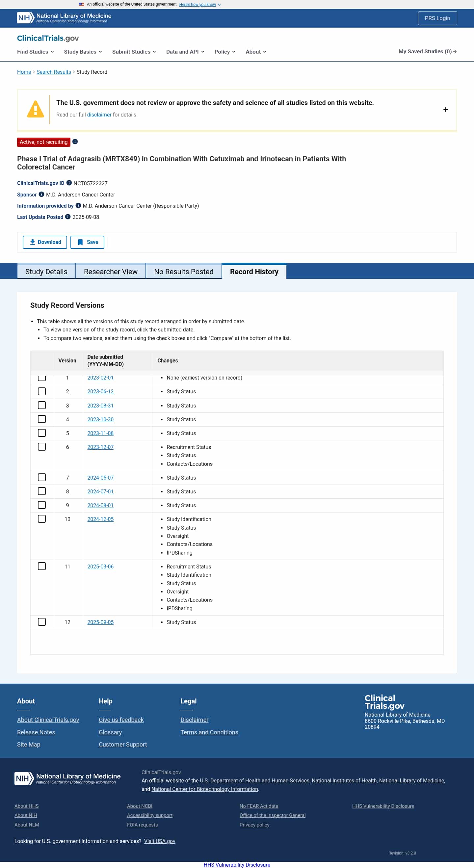Viewport: 474px width, 868px height.
Task: Open the Find Studies dropdown menu
Action: click(35, 52)
